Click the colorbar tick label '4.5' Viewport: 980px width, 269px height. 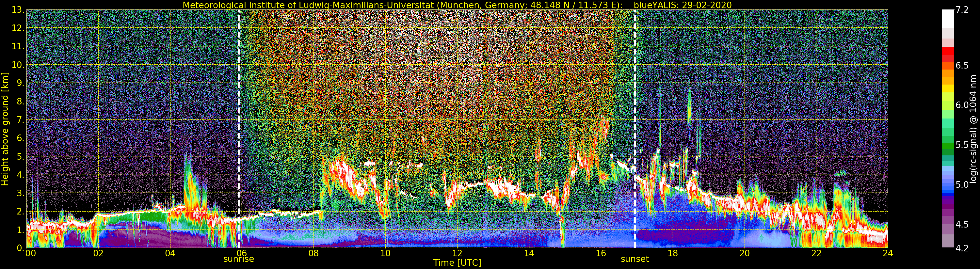(962, 225)
